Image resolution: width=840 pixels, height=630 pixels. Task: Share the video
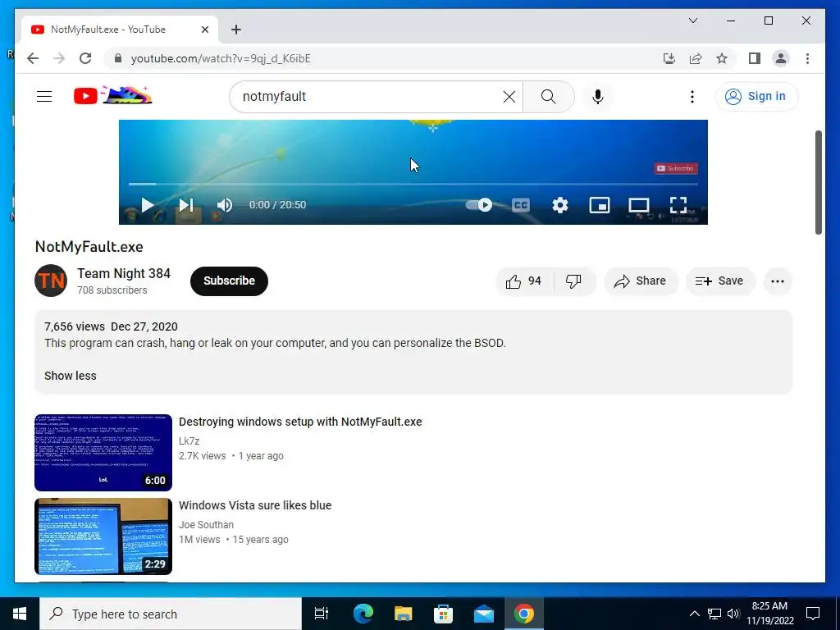641,281
